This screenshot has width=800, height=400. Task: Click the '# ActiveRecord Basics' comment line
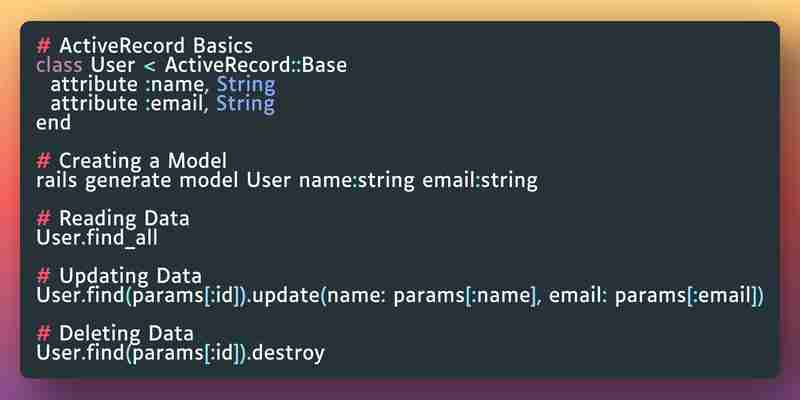pos(144,46)
